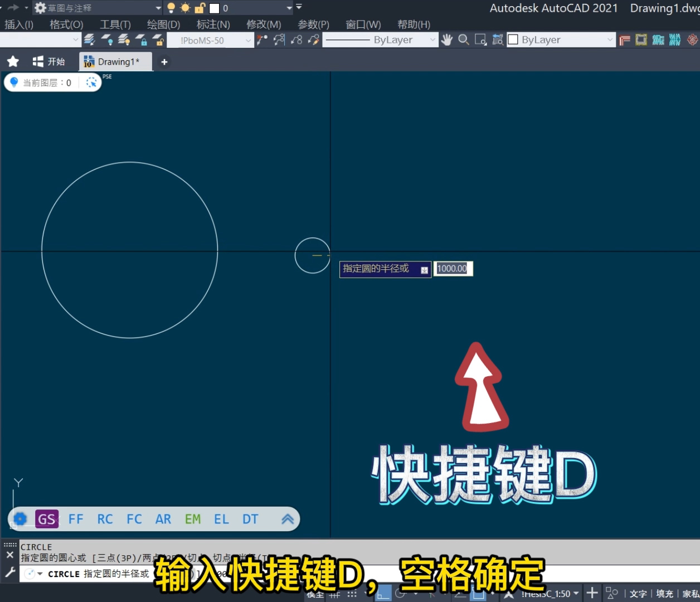Open the 插入(I) menu
This screenshot has height=602, width=700.
[19, 25]
